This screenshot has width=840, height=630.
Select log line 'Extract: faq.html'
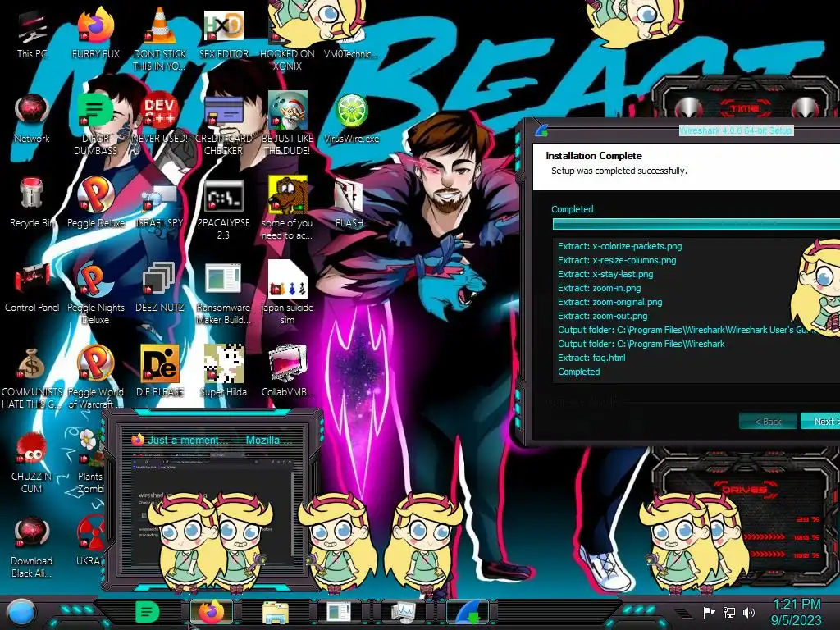[x=591, y=358]
